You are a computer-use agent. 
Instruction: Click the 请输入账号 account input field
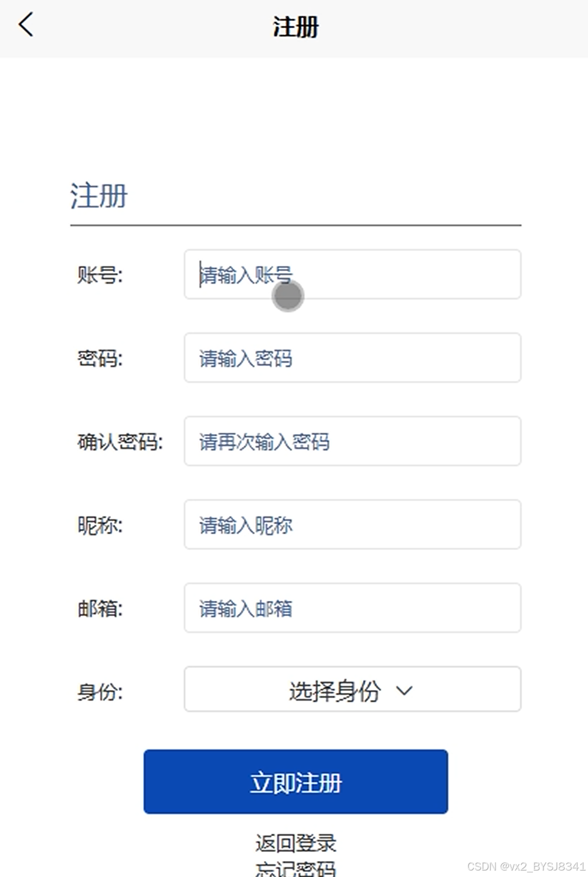pos(352,274)
